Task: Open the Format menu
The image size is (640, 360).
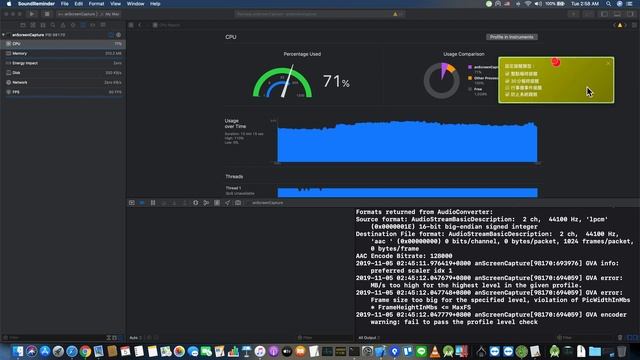Action: pyautogui.click(x=96, y=4)
